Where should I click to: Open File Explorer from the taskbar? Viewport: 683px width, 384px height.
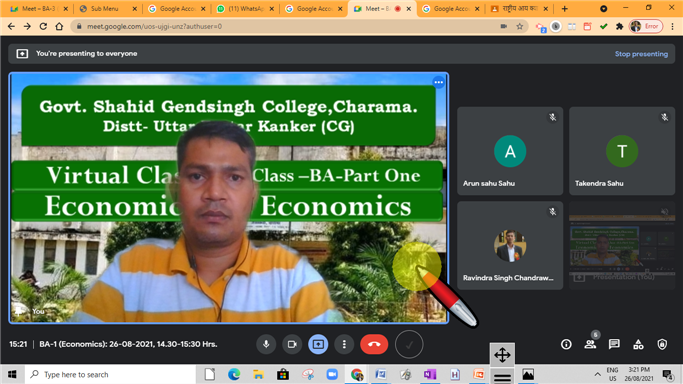point(258,374)
